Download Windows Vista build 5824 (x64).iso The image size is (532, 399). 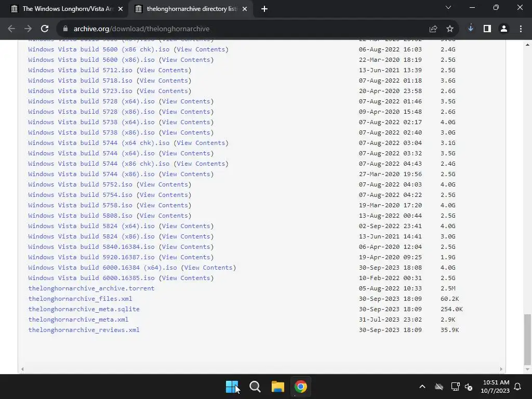(x=91, y=226)
